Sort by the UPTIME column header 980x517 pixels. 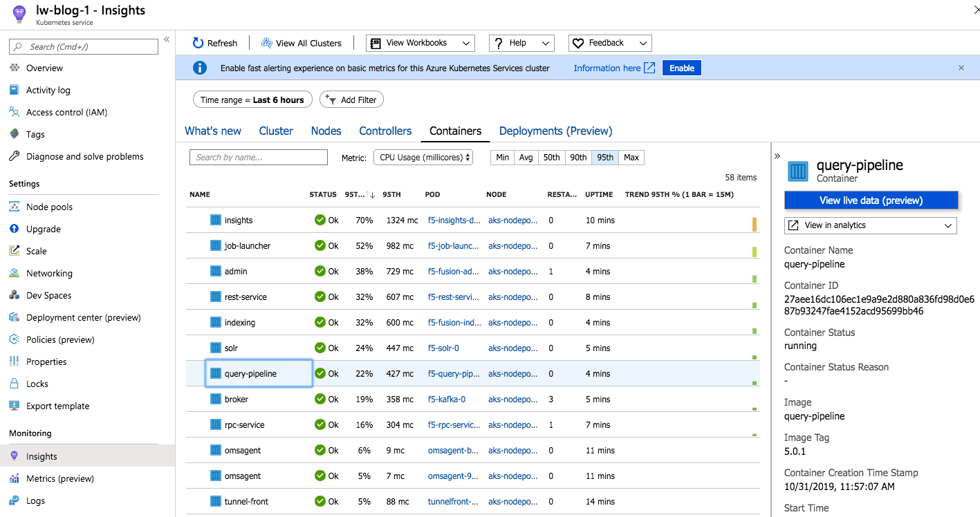pos(599,195)
